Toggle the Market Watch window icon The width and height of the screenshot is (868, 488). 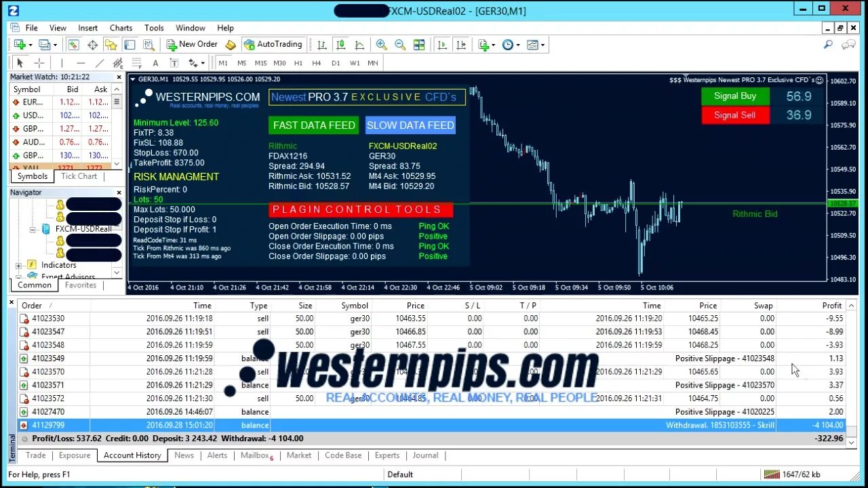[x=73, y=45]
